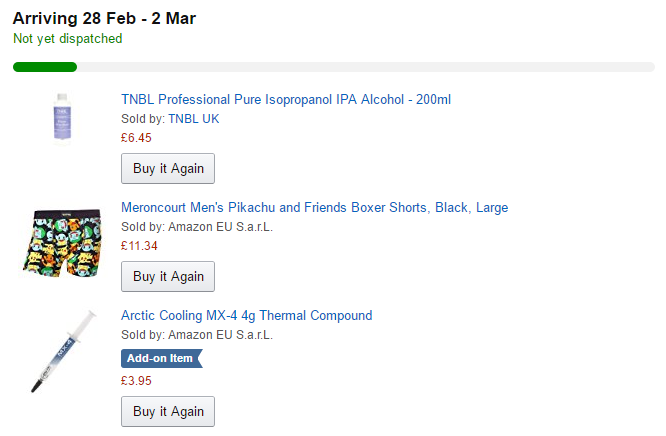
Task: Click the gray unfilled part of delivery progress bar
Action: [x=366, y=67]
